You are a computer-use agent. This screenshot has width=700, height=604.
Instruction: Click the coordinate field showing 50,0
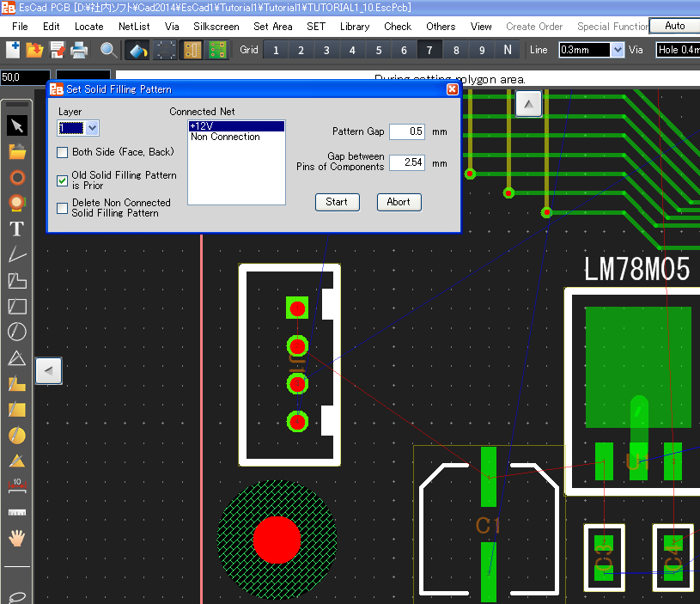click(x=25, y=77)
